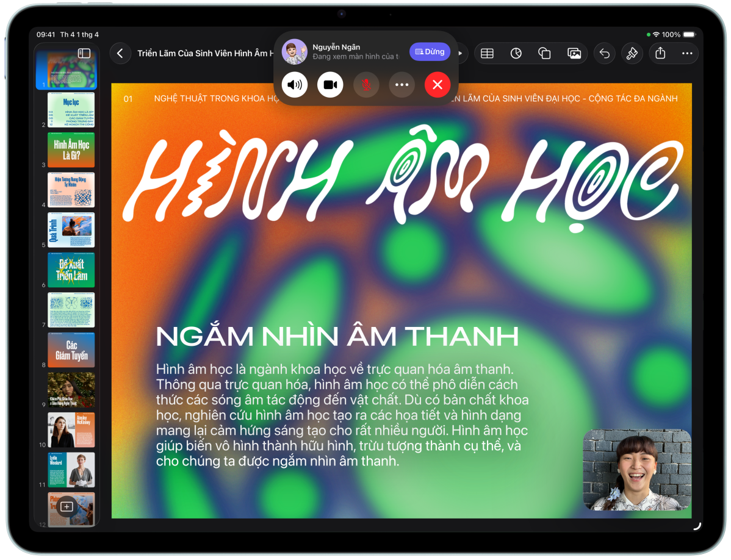This screenshot has width=731, height=560.
Task: Insert media with the photo icon
Action: (x=574, y=54)
